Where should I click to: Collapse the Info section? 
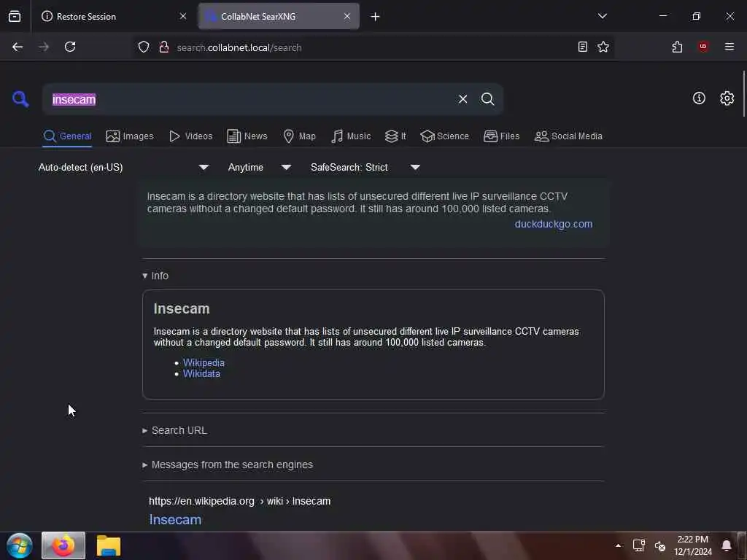(x=155, y=276)
